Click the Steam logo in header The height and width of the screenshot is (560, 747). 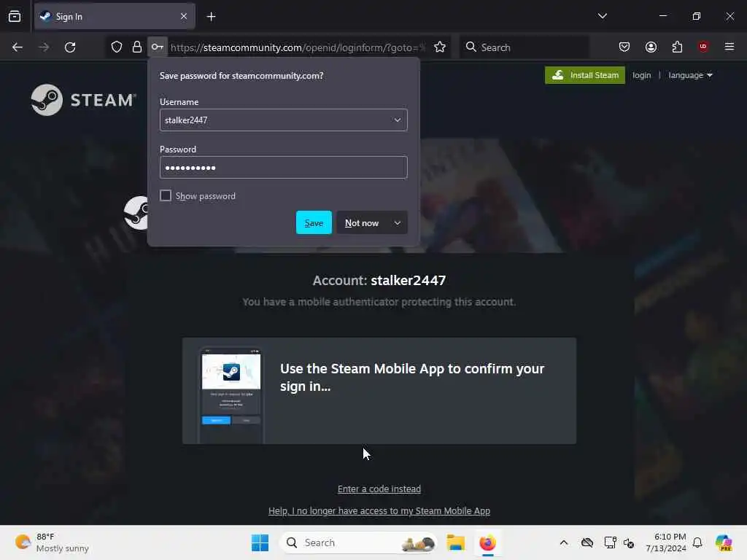pyautogui.click(x=84, y=100)
